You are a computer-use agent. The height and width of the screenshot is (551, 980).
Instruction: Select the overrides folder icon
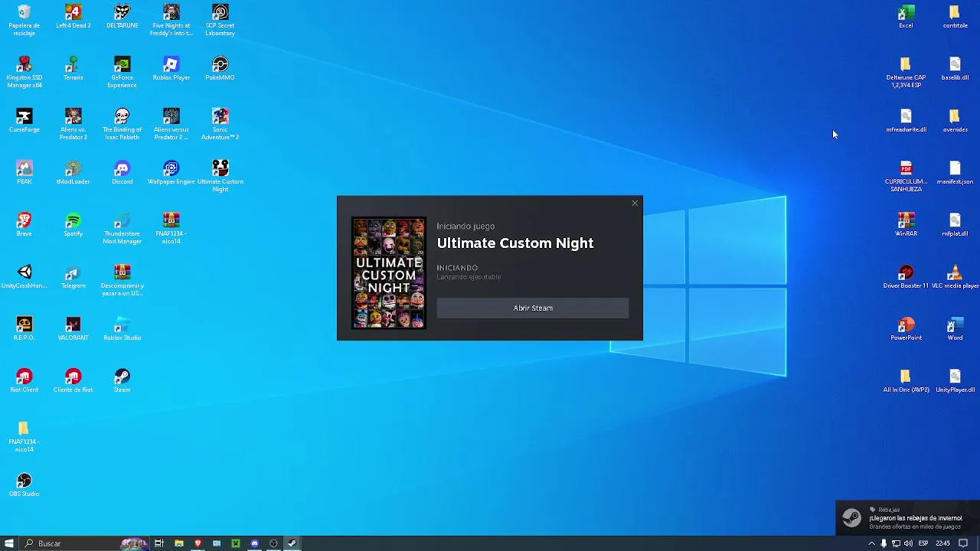[955, 121]
